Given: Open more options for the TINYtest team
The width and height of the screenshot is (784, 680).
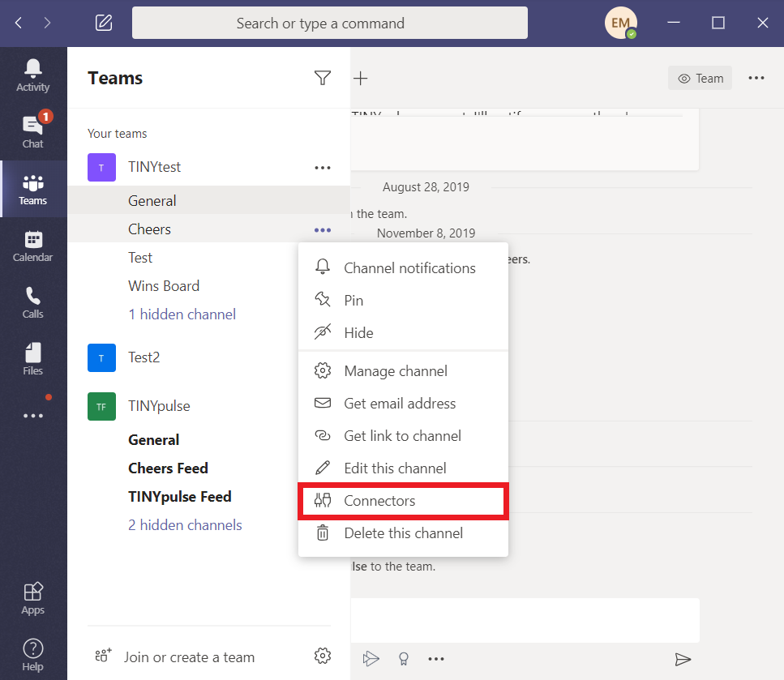Looking at the screenshot, I should coord(323,167).
